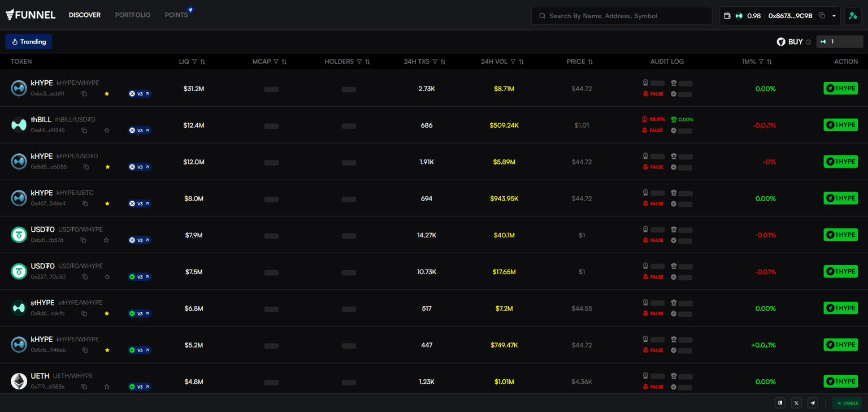
Task: Sort the table by PRICE
Action: [x=591, y=62]
